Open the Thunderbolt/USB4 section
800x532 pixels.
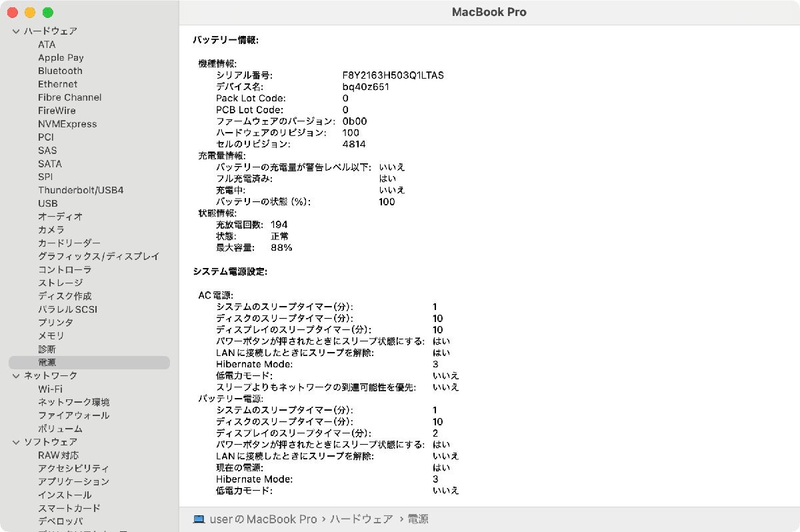[82, 190]
